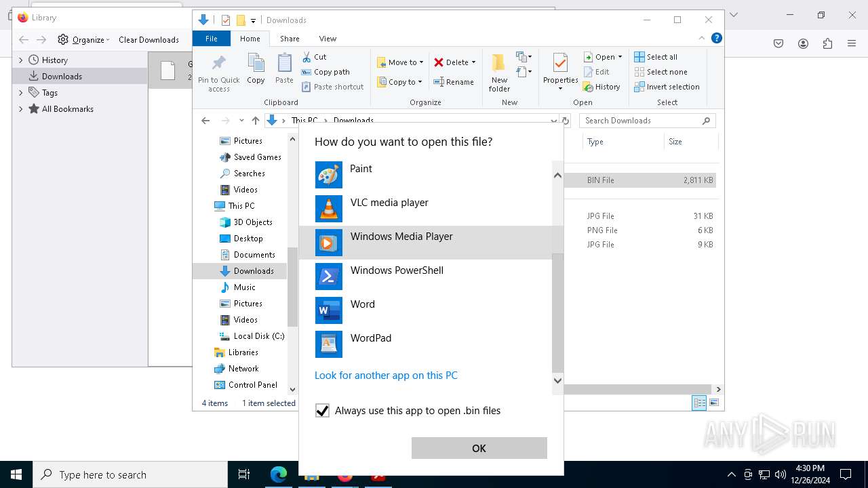This screenshot has height=488, width=868.
Task: Click History in the Open group
Action: pos(602,87)
